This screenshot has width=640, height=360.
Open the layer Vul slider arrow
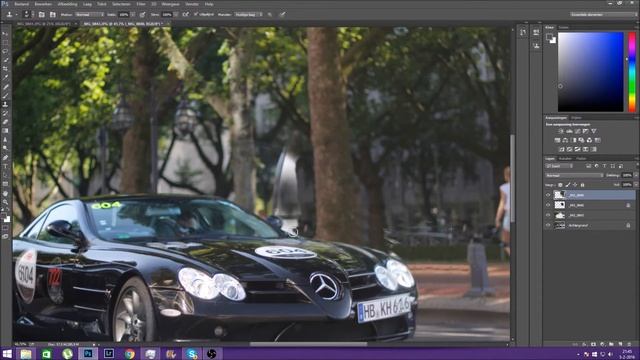click(636, 185)
